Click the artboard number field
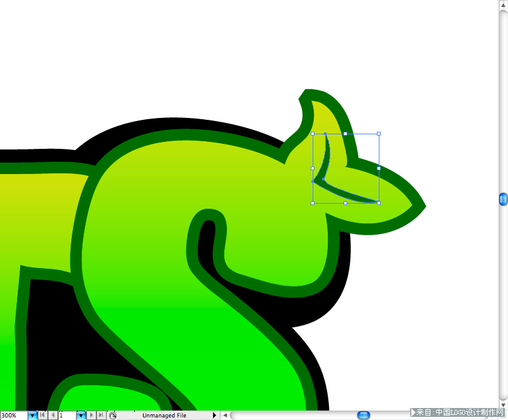508x420 pixels. (x=67, y=416)
